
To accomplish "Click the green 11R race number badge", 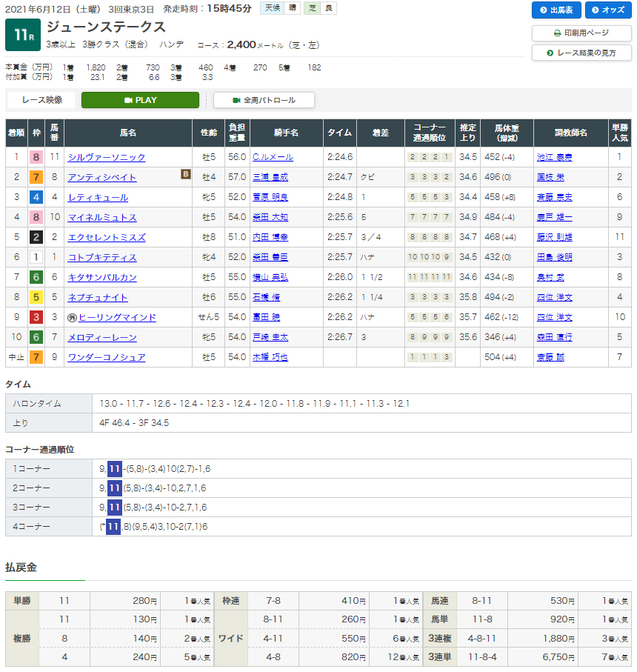I will click(21, 34).
